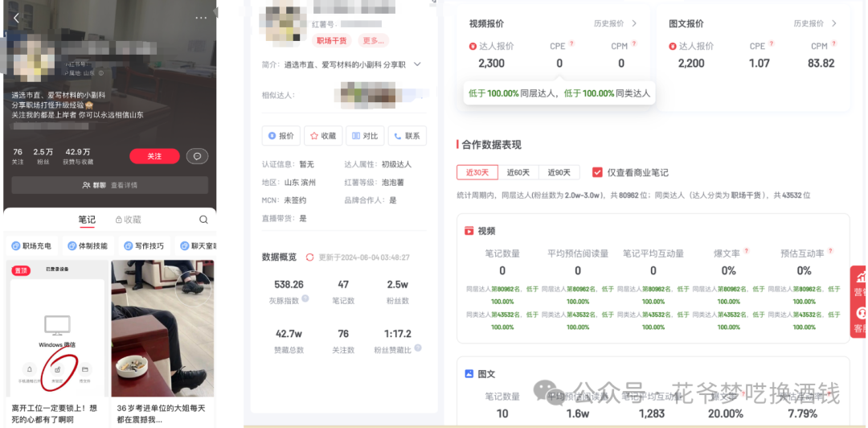This screenshot has width=868, height=428.
Task: Click the CPM help icon in 视频报价
Action: (x=634, y=43)
